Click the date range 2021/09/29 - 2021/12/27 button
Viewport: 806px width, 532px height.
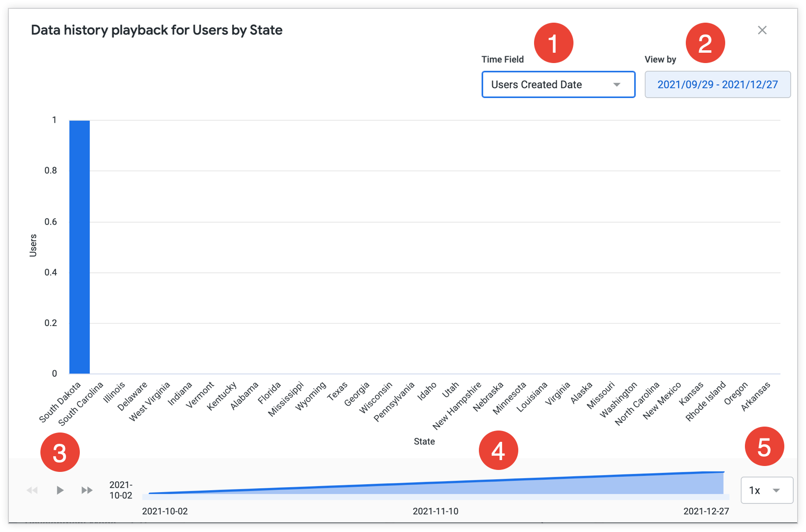pos(717,84)
